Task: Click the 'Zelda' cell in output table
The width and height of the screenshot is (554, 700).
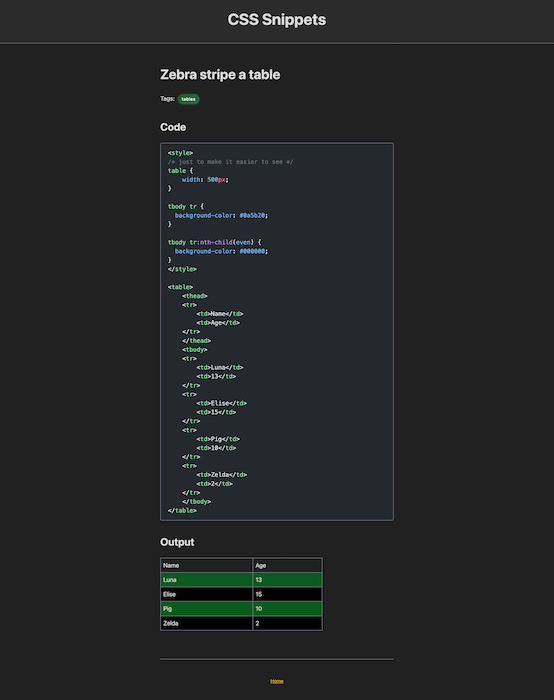Action: click(x=206, y=623)
